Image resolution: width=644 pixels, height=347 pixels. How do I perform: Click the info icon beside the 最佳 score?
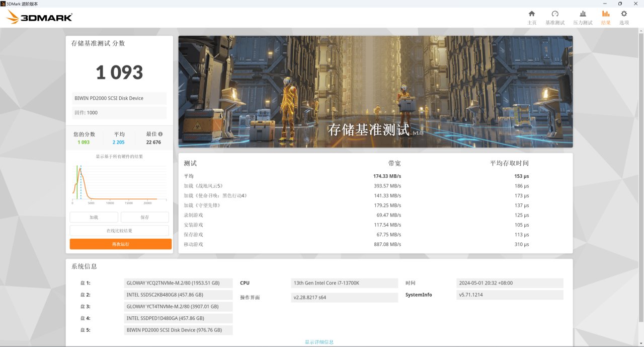tap(160, 134)
